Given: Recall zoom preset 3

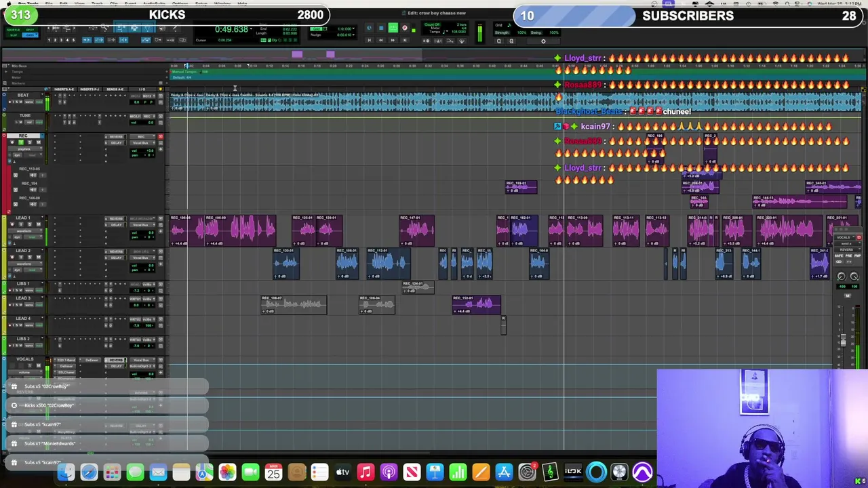Looking at the screenshot, I should click(61, 40).
